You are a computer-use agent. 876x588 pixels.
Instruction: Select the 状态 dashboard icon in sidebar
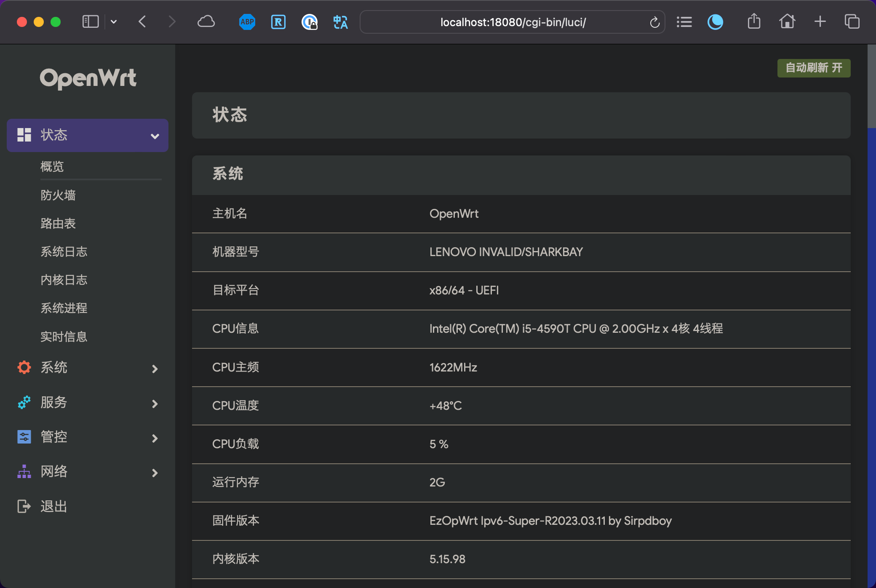coord(24,135)
